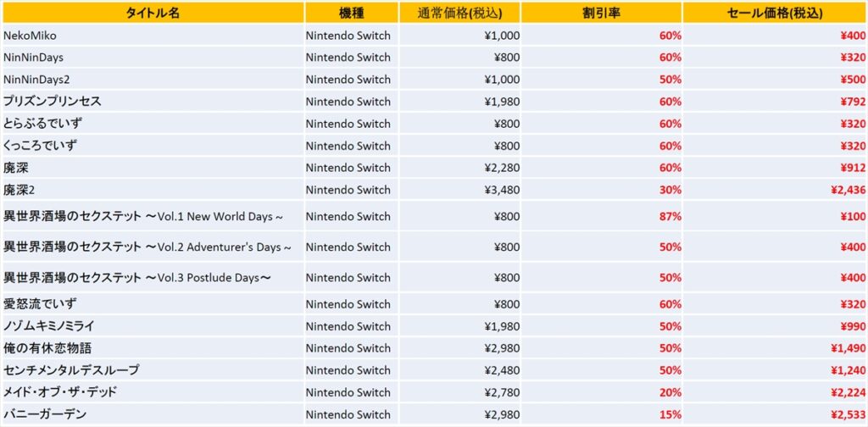Click the ¥2,436 sale price cell
Viewport: 868px width, 427px height.
tap(775, 190)
